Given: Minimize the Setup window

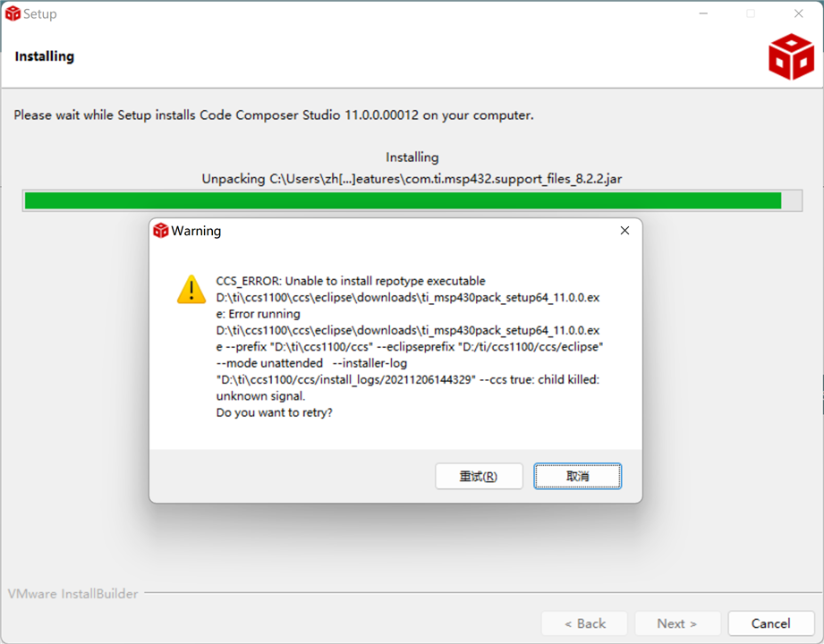Looking at the screenshot, I should coord(703,13).
